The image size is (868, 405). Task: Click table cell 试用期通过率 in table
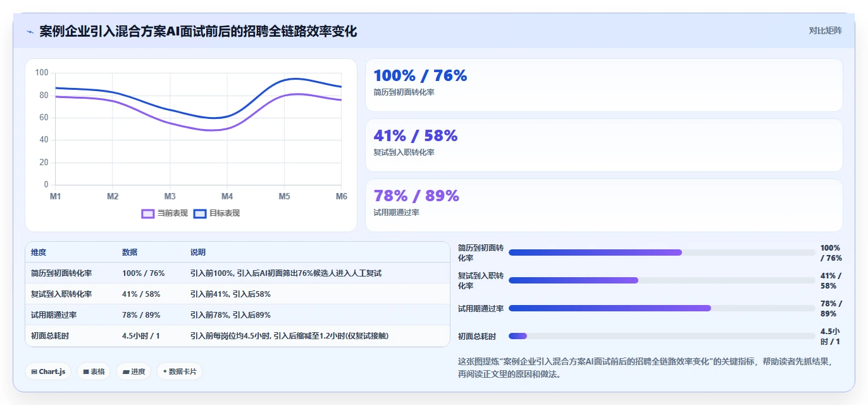pyautogui.click(x=54, y=315)
